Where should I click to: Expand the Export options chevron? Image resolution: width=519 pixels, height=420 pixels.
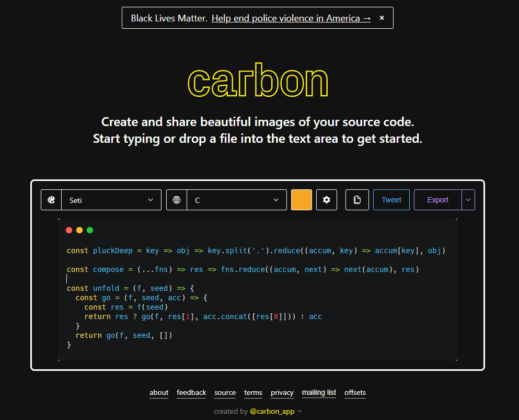click(468, 200)
